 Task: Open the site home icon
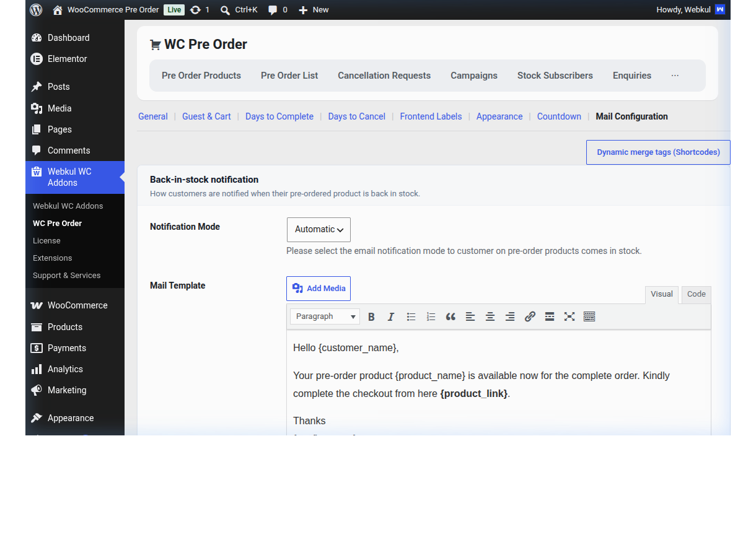[x=58, y=10]
